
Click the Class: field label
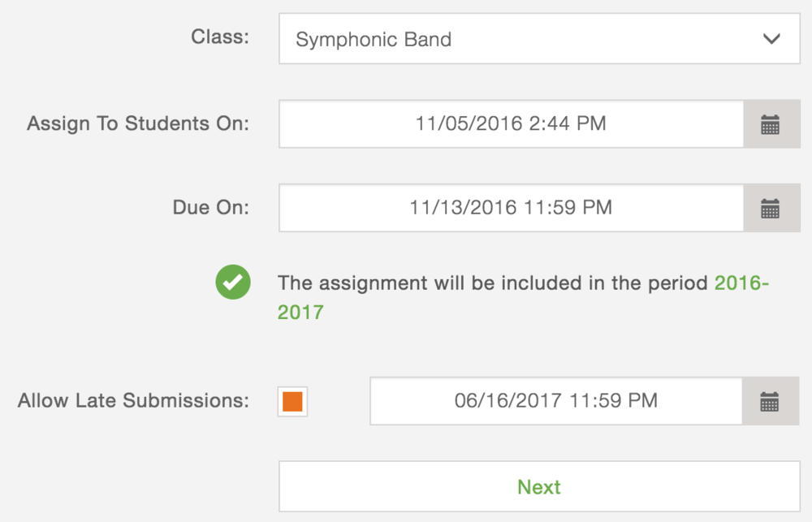[220, 37]
